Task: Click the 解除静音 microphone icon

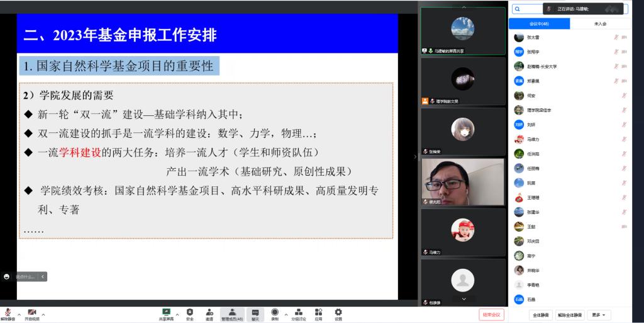Action: 9,312
